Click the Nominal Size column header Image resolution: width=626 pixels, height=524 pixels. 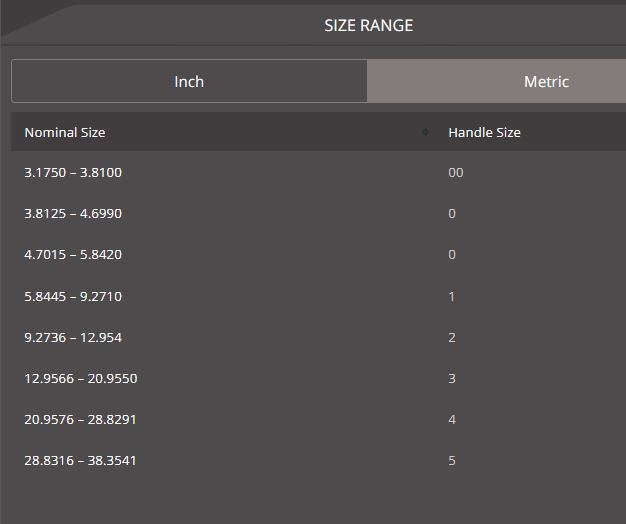[65, 132]
